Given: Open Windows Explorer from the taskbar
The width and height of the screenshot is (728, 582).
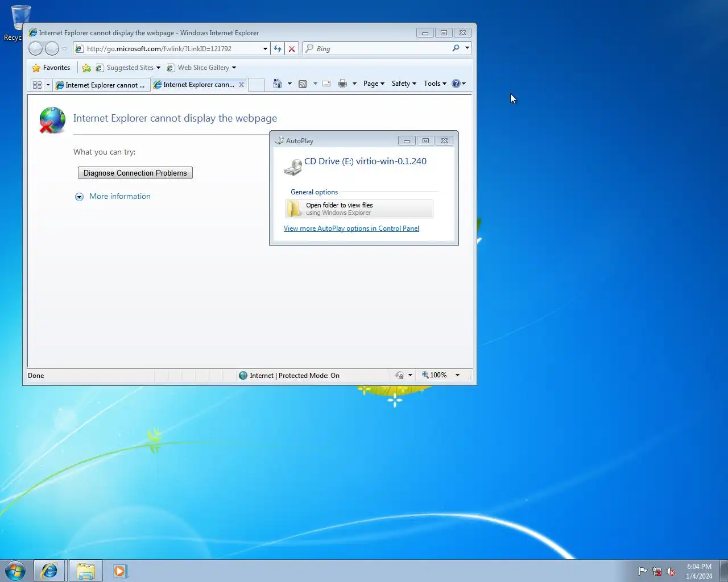Looking at the screenshot, I should coord(86,571).
